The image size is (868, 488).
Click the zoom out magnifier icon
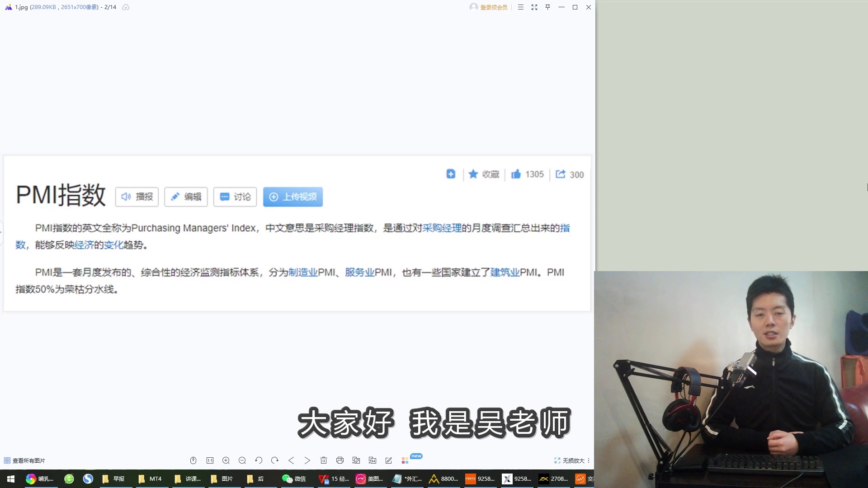point(242,460)
